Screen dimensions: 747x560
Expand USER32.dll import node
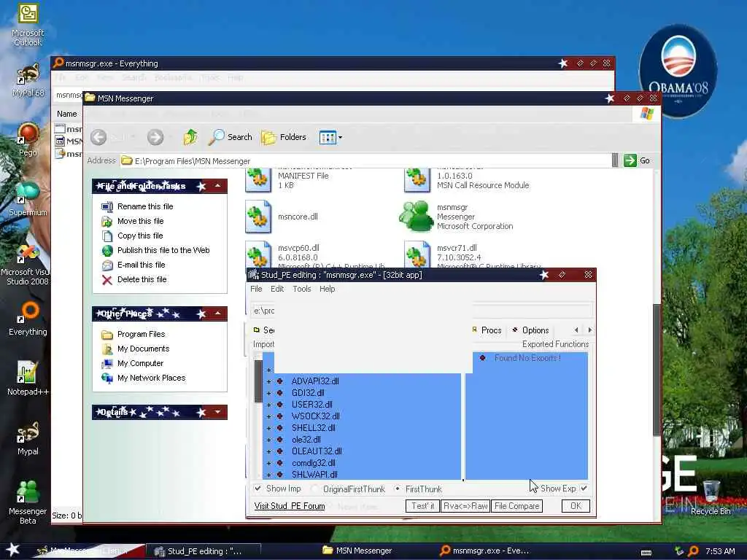[x=268, y=405]
